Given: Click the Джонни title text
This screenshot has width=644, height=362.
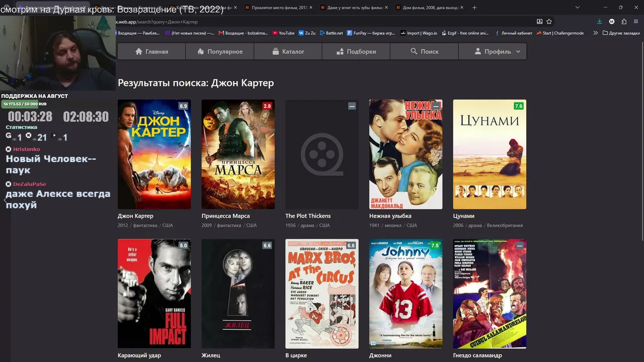Looking at the screenshot, I should pyautogui.click(x=380, y=355).
